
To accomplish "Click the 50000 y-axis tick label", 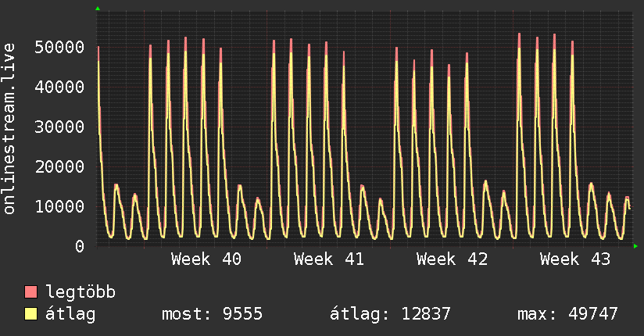I will (x=59, y=47).
